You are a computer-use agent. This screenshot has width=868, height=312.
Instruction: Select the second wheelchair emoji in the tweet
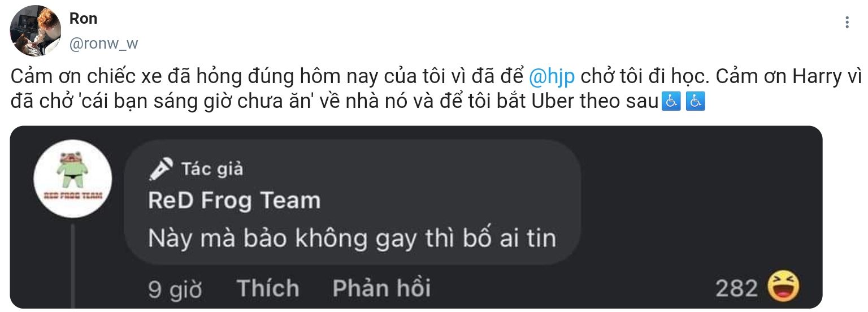pyautogui.click(x=695, y=102)
